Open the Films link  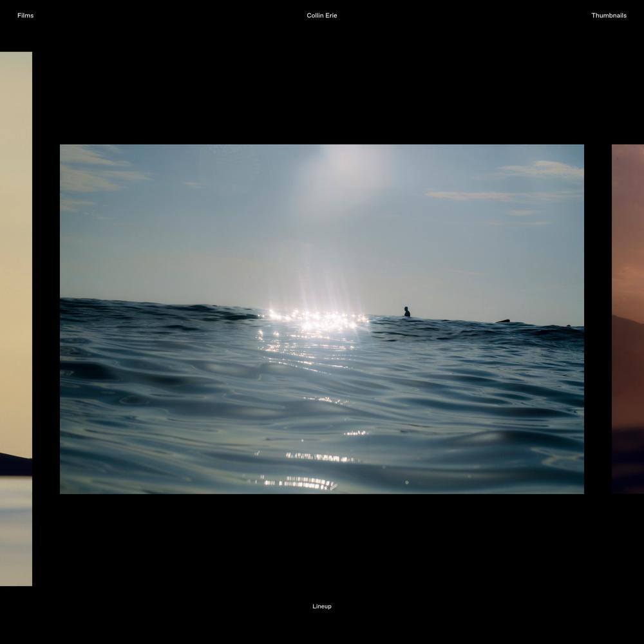pos(26,15)
